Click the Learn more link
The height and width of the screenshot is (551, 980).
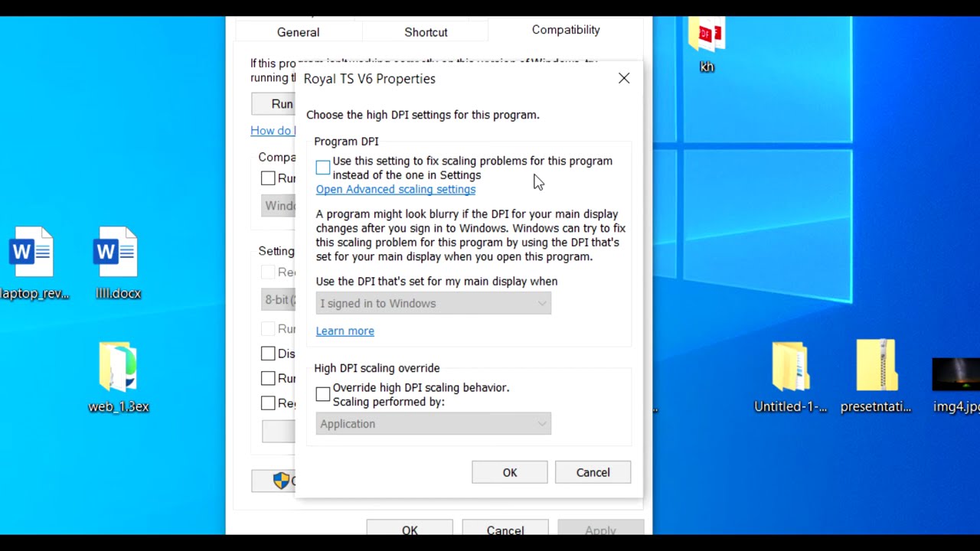point(345,331)
